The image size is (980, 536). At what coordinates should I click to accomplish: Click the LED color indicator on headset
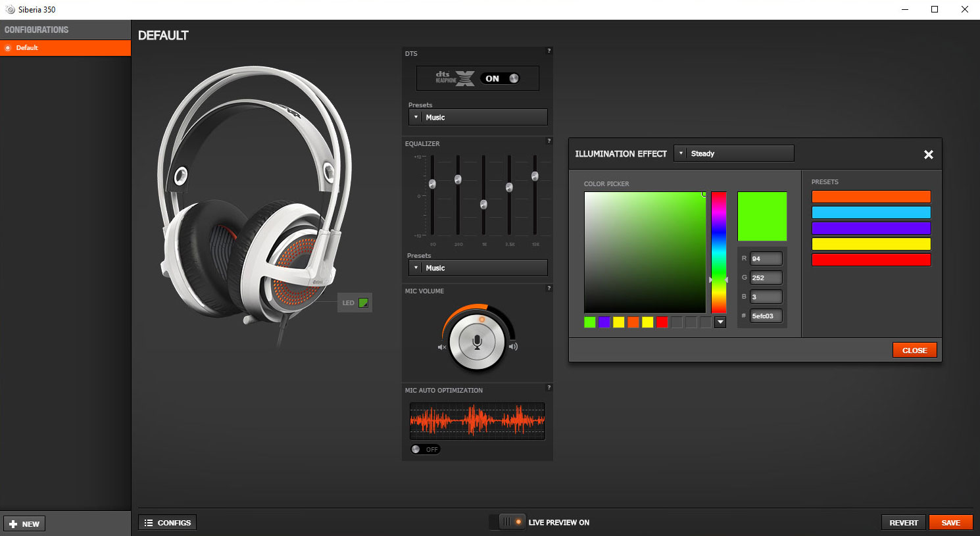click(x=363, y=303)
